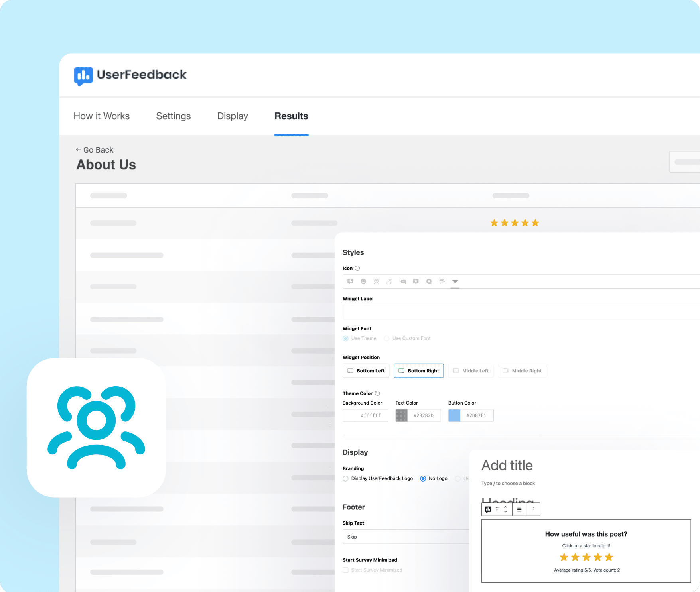Click the 'How useful was this post?' heading
The width and height of the screenshot is (700, 592).
[x=586, y=534]
